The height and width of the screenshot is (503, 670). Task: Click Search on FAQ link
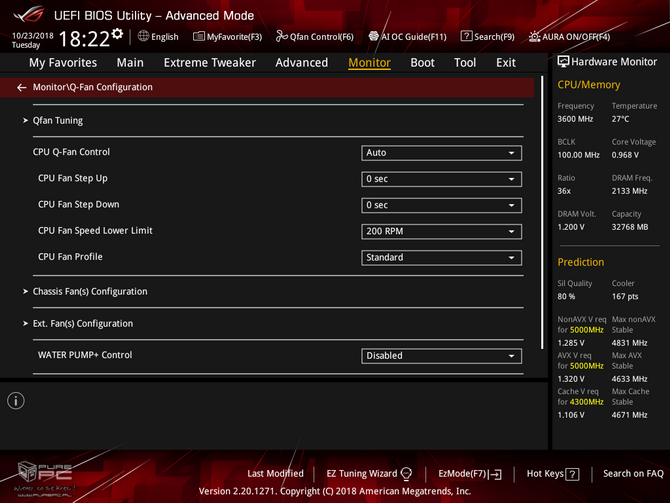point(633,474)
